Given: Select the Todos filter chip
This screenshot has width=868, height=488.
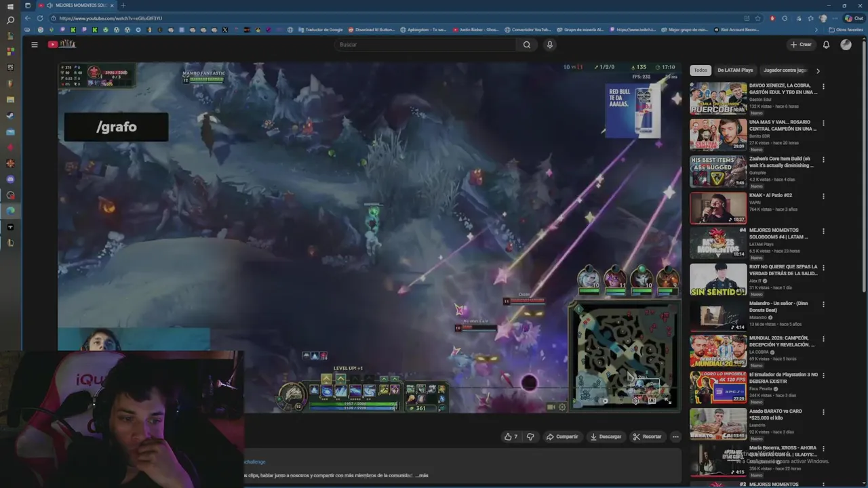Looking at the screenshot, I should coord(701,70).
